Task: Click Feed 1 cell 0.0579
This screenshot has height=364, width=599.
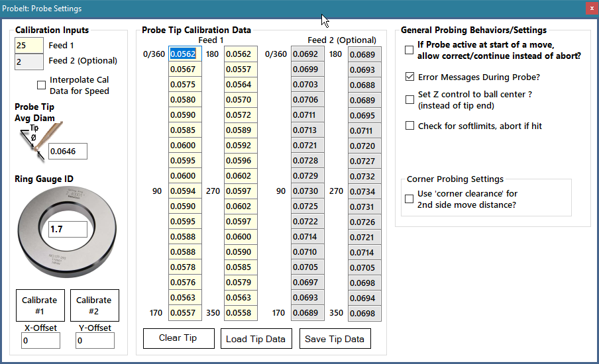Action: coord(241,283)
